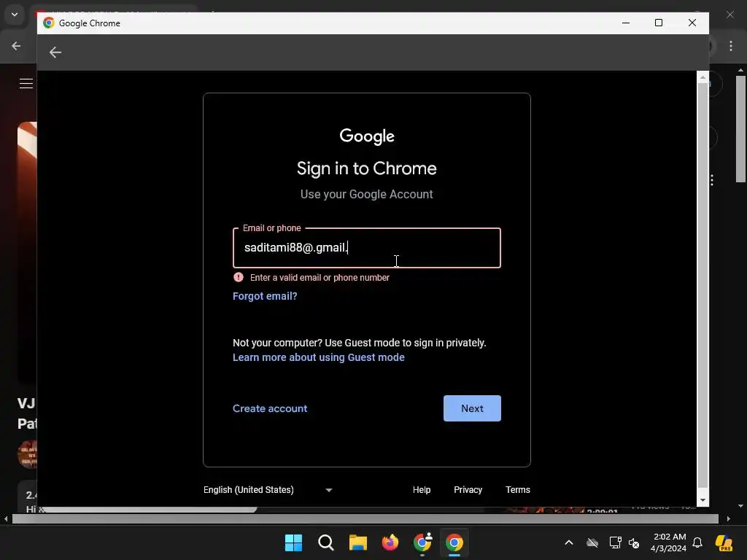Click the scroll-up arrow of sign-in window
This screenshot has height=560, width=747.
[x=703, y=77]
